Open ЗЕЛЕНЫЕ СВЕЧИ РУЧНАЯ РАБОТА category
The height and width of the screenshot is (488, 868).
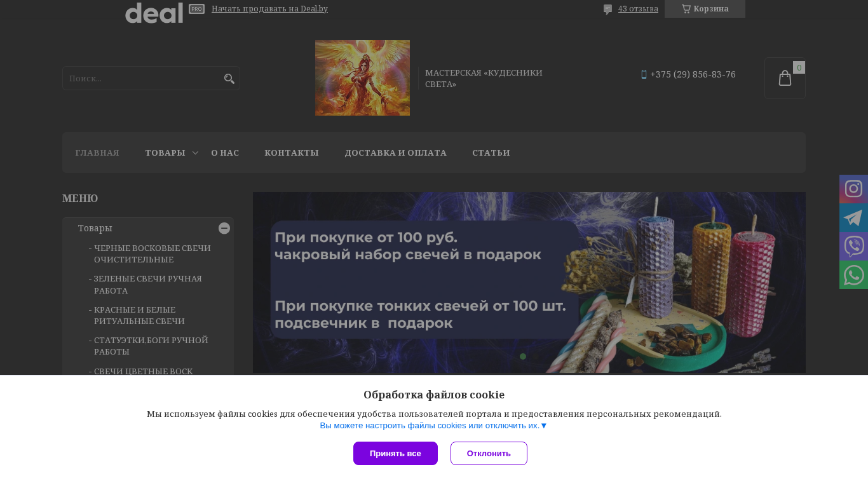(147, 285)
